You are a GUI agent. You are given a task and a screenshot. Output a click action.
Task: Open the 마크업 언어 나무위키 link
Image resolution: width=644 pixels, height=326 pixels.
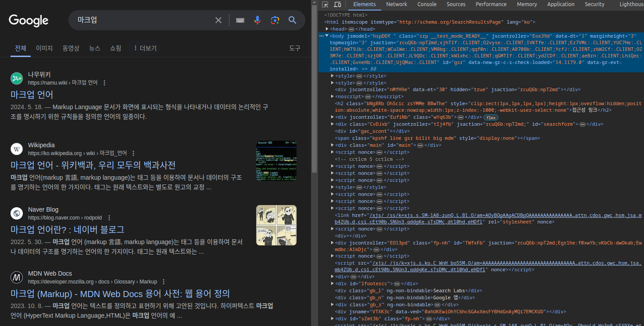(x=32, y=95)
